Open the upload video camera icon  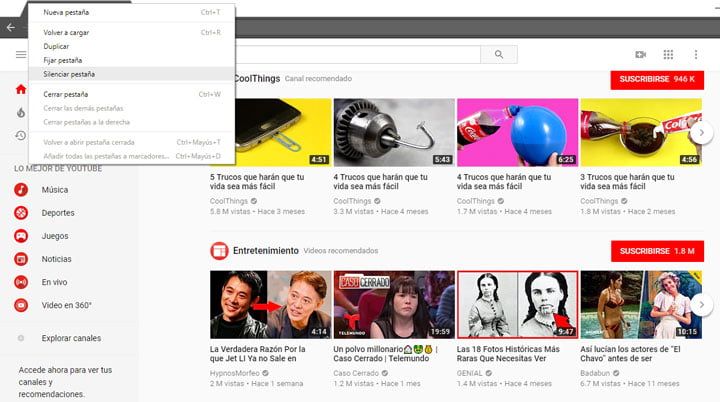coord(641,55)
